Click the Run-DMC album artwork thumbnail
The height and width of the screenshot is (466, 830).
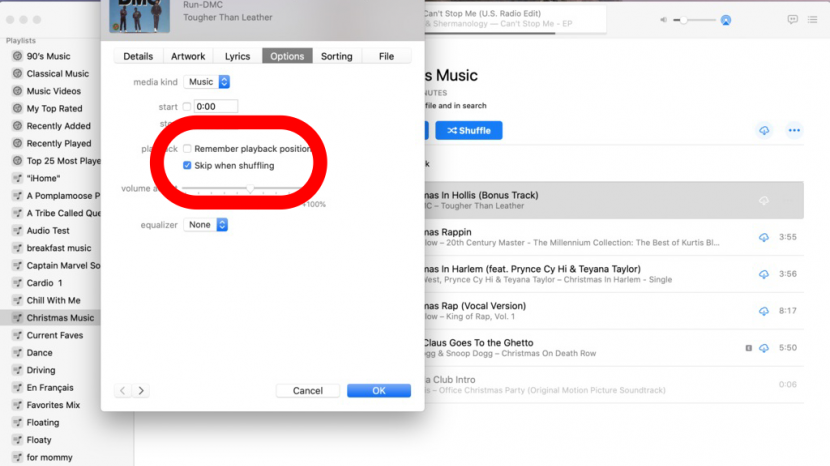tap(140, 16)
